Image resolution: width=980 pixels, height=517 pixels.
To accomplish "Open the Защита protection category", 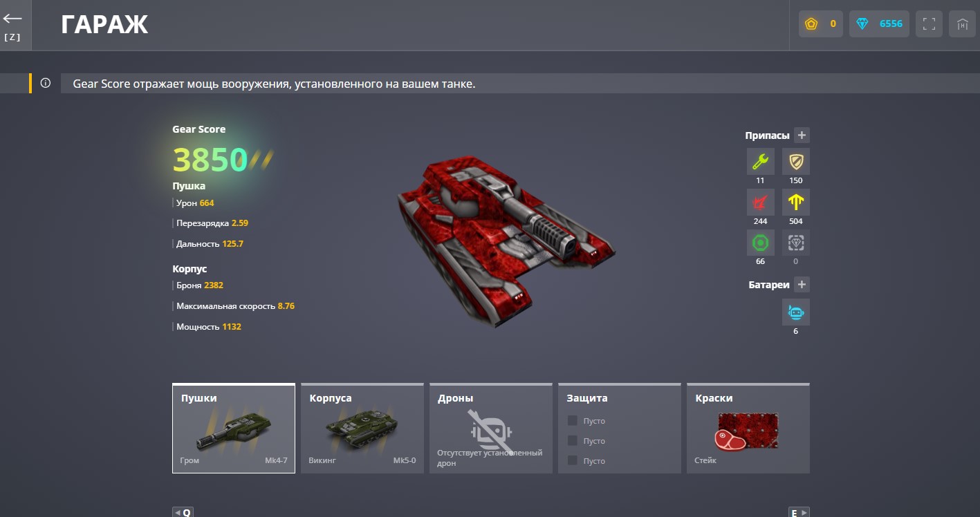I will [x=620, y=429].
